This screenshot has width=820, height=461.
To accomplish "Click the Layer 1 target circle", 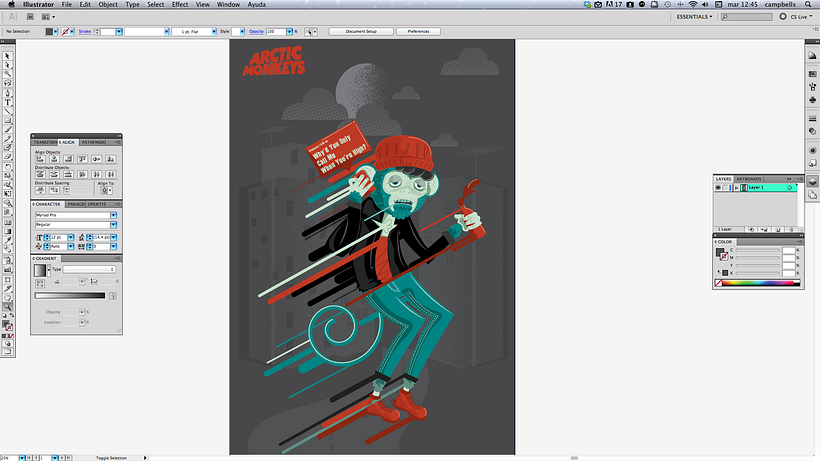I will [x=789, y=187].
